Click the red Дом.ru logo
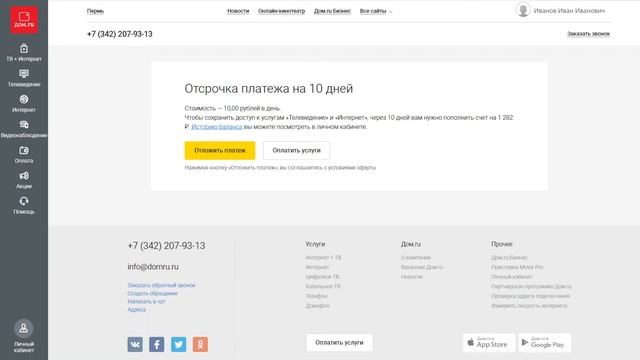The image size is (640, 360). click(x=24, y=20)
